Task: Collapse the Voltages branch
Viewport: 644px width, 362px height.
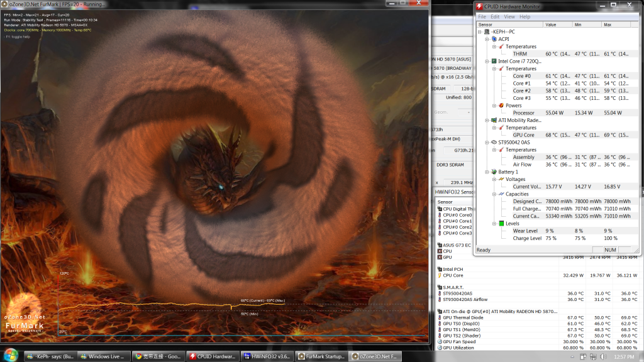Action: point(494,179)
